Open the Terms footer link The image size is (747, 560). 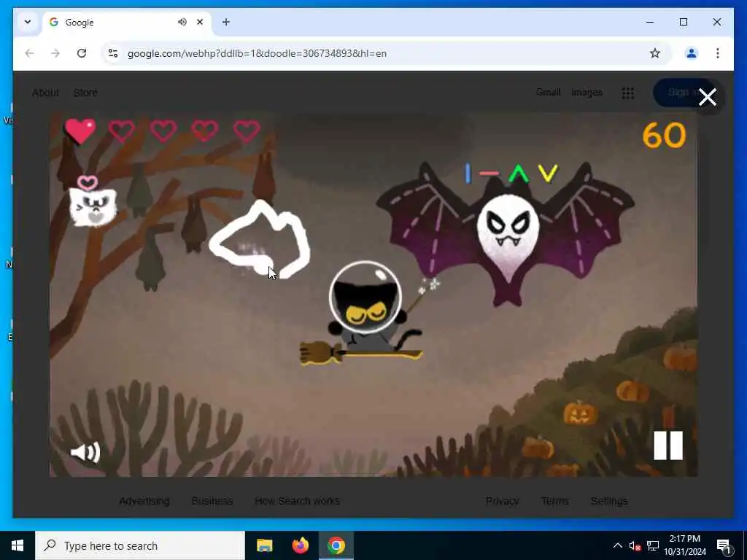(x=555, y=501)
